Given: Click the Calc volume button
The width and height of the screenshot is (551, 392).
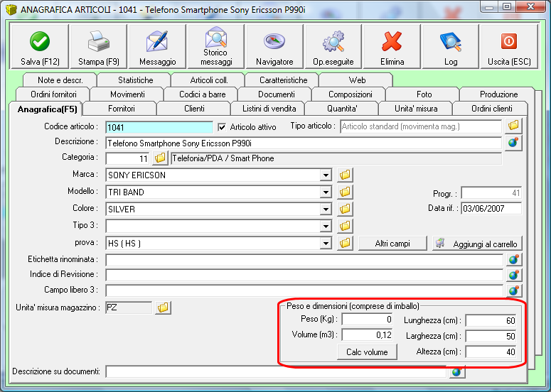Looking at the screenshot, I should tap(367, 352).
